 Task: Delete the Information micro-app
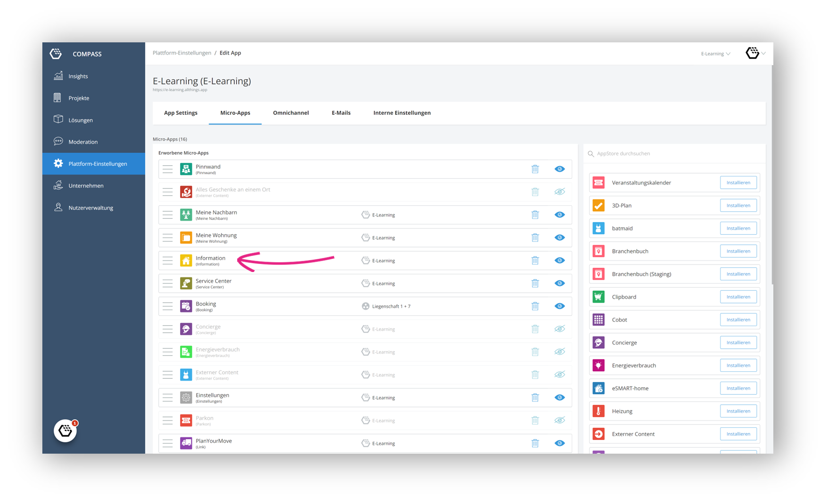coord(535,260)
